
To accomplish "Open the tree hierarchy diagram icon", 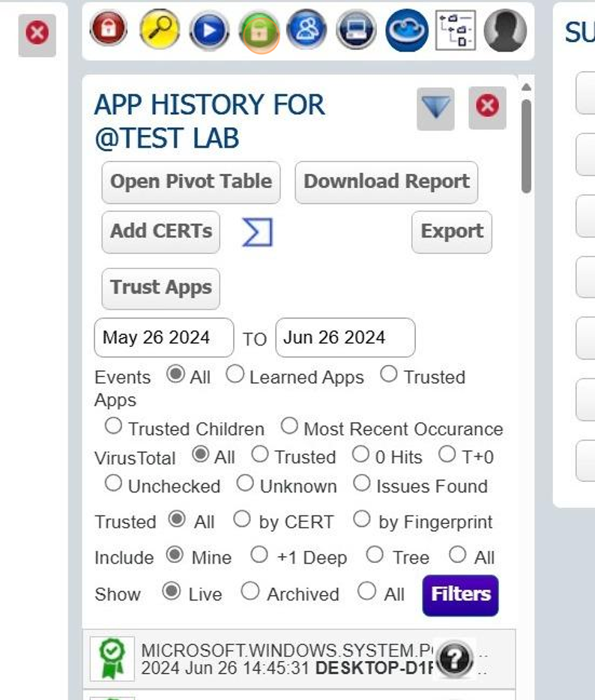I will 456,31.
